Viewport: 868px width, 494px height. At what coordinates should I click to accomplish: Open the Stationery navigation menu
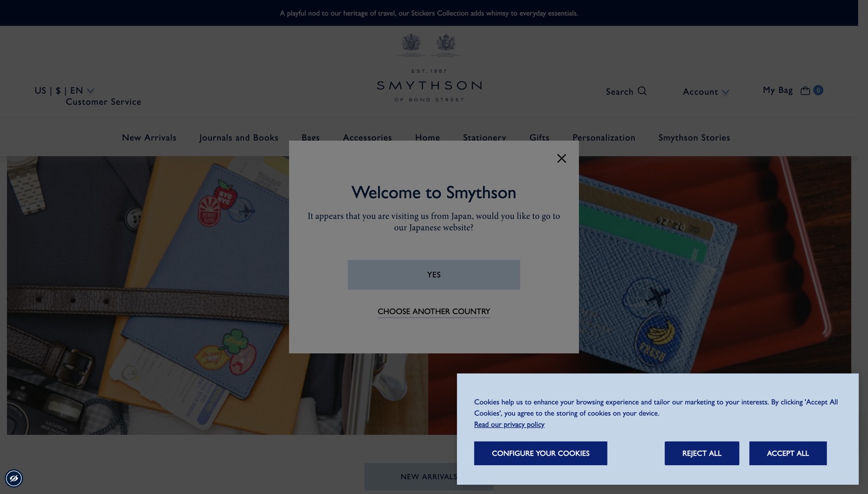[485, 138]
